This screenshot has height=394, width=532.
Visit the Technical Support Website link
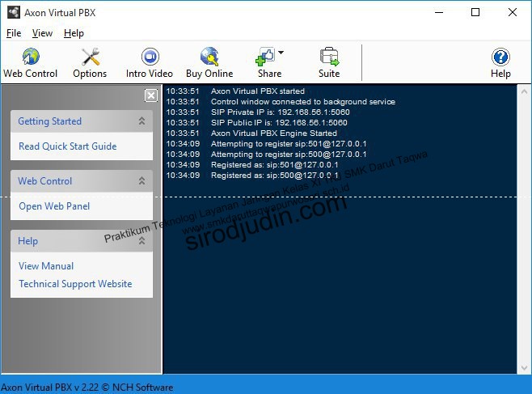[75, 284]
